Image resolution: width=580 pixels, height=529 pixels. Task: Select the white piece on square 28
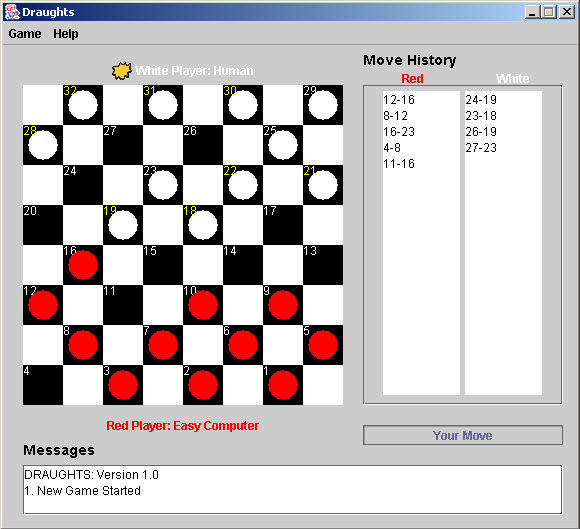pyautogui.click(x=43, y=145)
